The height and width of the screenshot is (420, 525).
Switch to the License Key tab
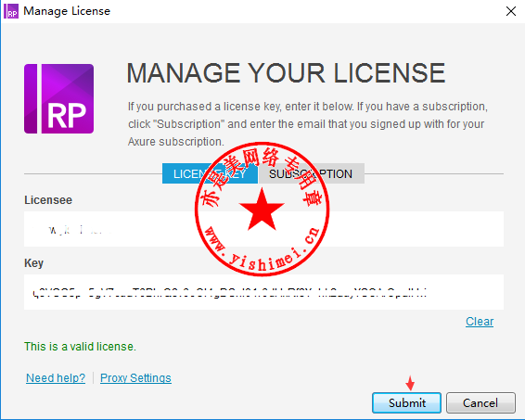210,173
